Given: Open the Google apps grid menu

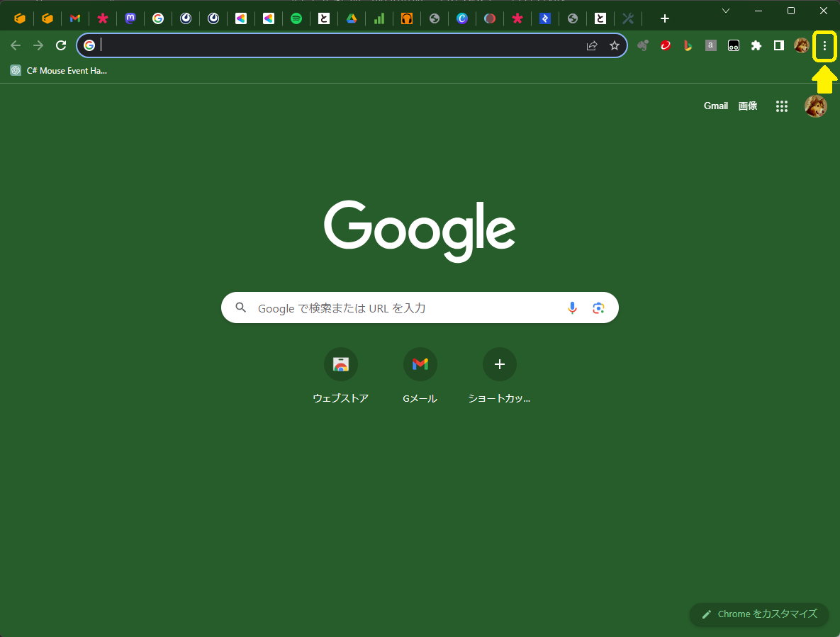Looking at the screenshot, I should (x=781, y=106).
